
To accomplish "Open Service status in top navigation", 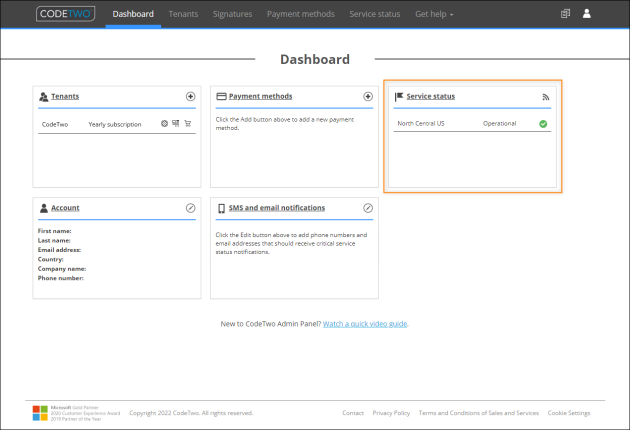I will [x=374, y=14].
